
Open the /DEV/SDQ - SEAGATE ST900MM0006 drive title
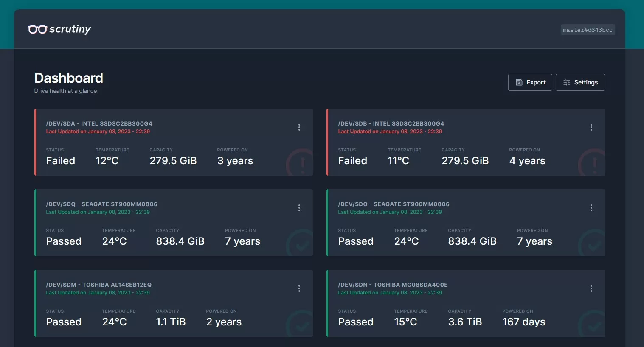click(101, 204)
